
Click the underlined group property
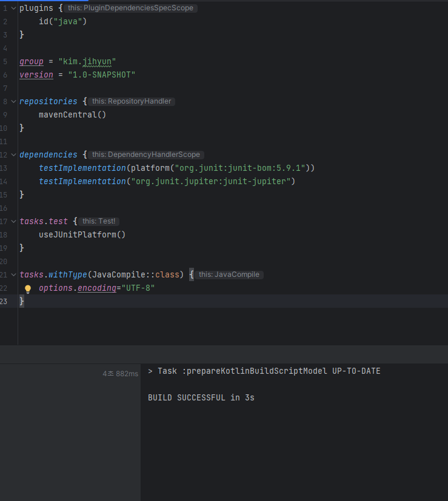click(x=32, y=61)
